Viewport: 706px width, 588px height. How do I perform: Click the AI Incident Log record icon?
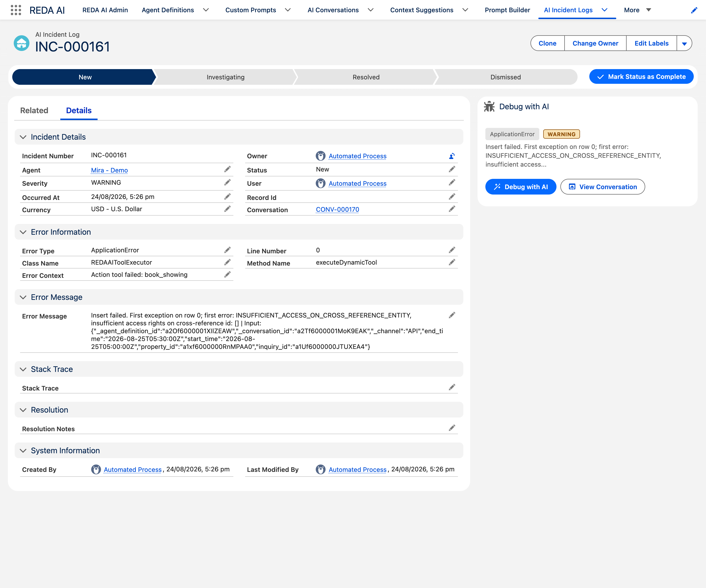tap(22, 43)
